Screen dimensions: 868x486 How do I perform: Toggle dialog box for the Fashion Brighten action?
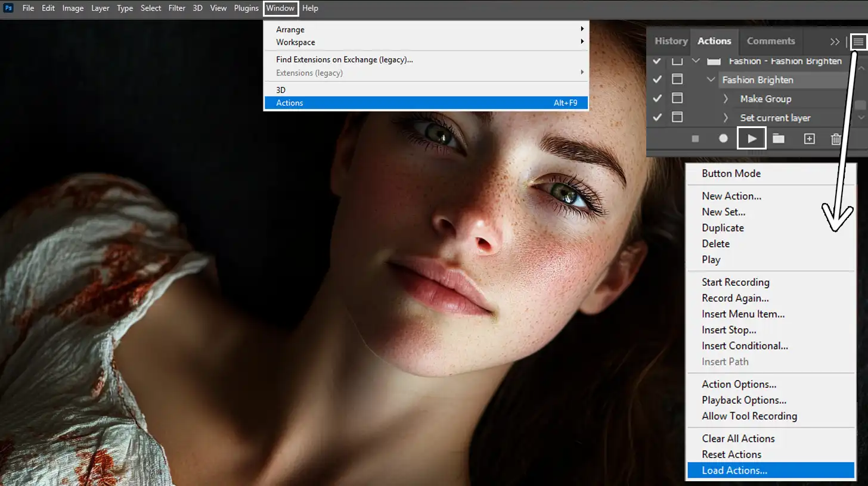(677, 79)
